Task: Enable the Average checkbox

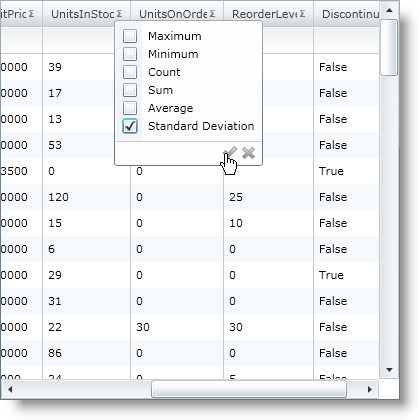Action: pyautogui.click(x=130, y=108)
